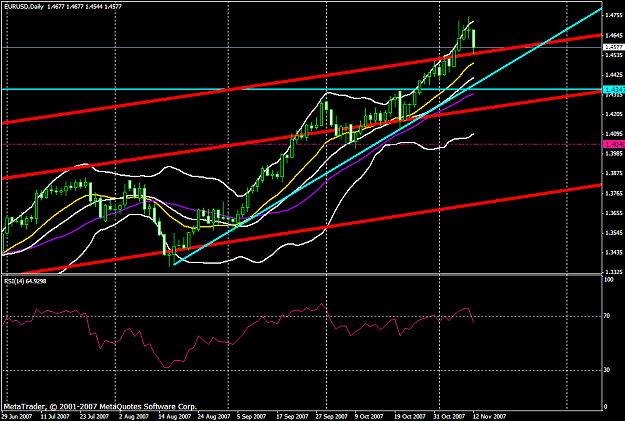Select the 1.3545 price axis label

[614, 232]
